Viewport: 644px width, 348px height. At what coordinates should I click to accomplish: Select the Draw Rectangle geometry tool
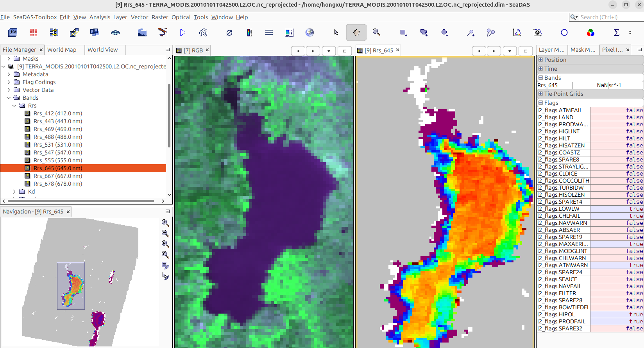point(403,32)
